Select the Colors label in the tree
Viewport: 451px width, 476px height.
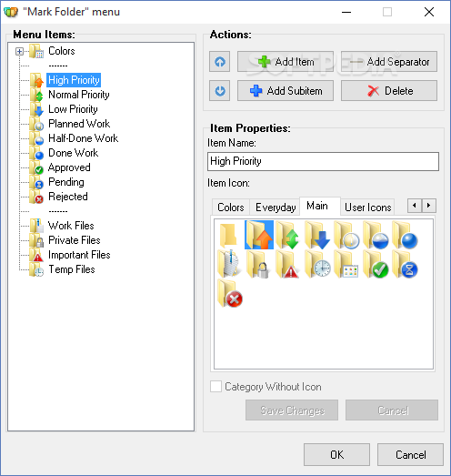point(62,51)
